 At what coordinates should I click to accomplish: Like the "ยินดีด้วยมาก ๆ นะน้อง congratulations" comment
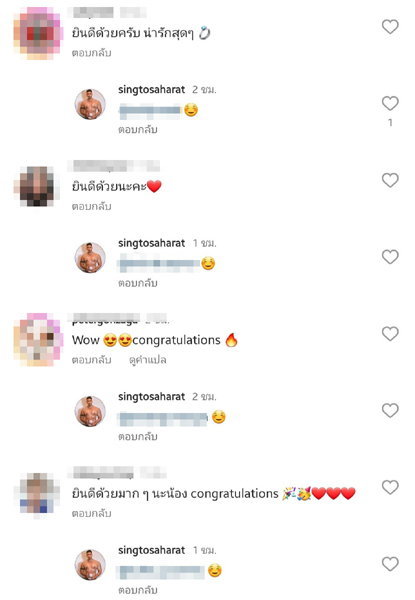point(390,487)
